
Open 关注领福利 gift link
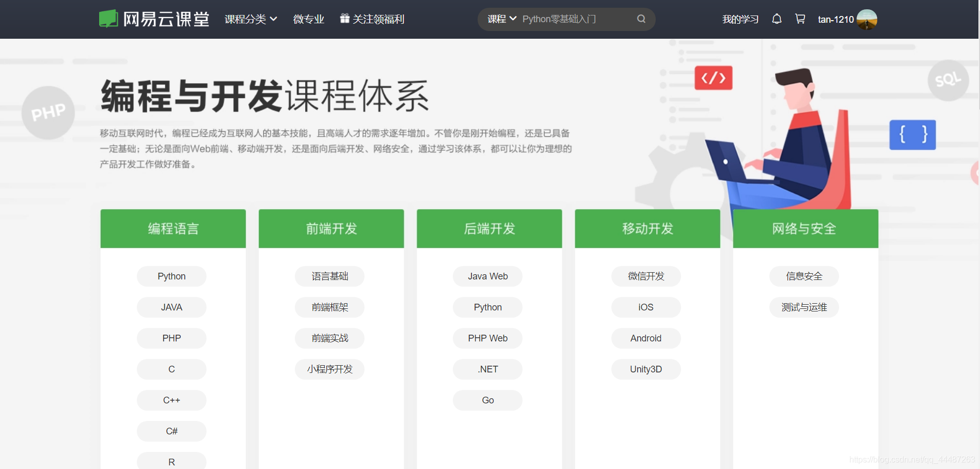(x=372, y=19)
